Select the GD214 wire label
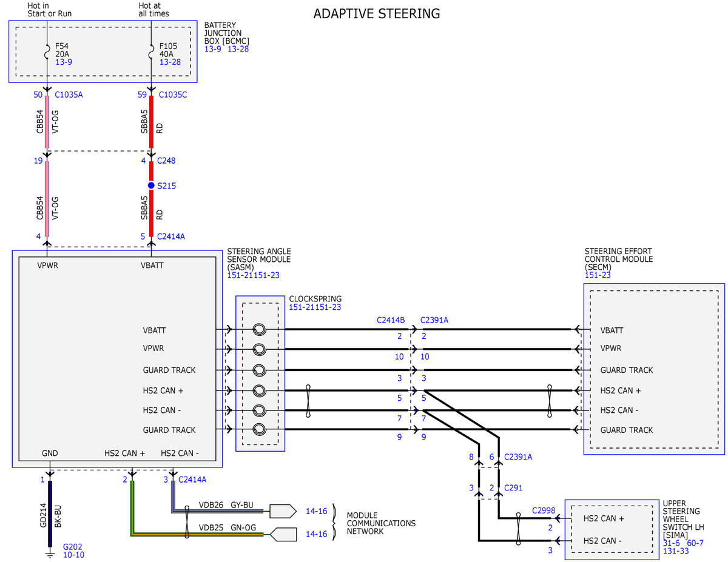Image resolution: width=728 pixels, height=562 pixels. pos(43,516)
